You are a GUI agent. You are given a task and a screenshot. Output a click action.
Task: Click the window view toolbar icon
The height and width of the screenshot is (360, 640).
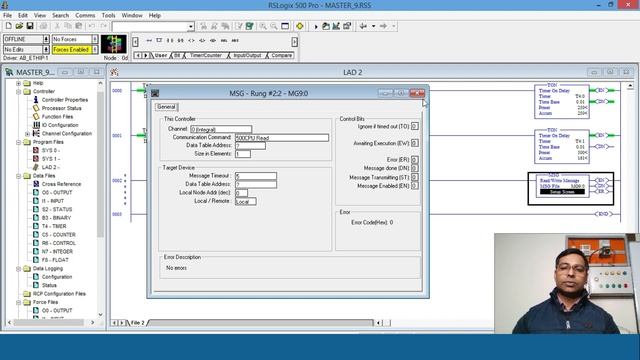point(285,26)
